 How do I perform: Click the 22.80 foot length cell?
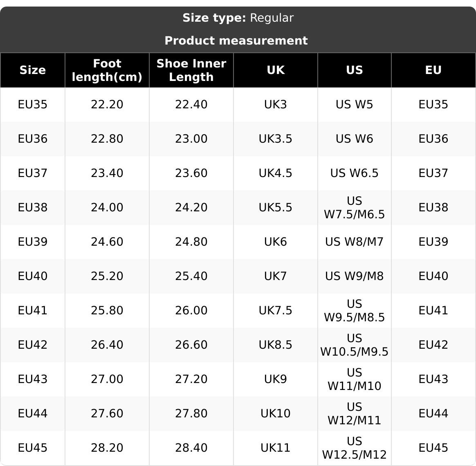[107, 139]
